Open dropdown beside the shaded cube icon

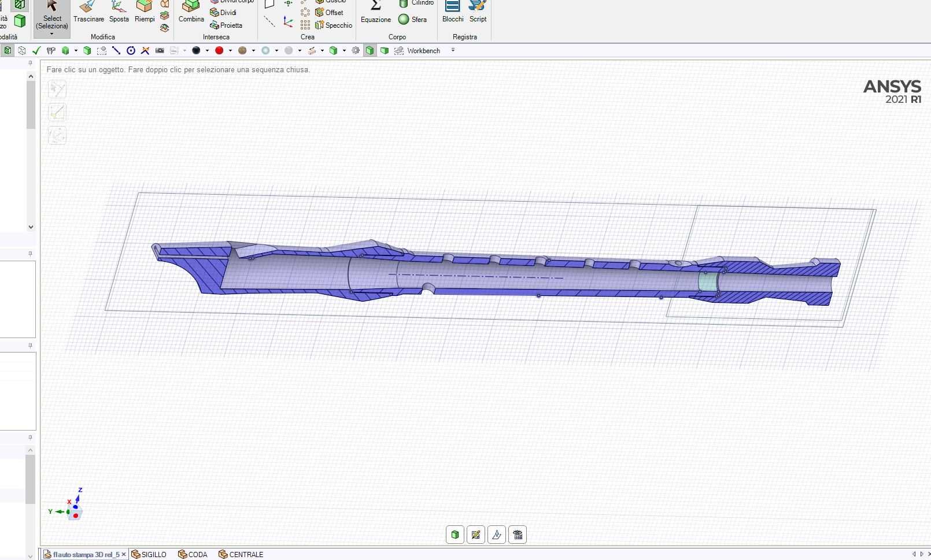point(76,51)
